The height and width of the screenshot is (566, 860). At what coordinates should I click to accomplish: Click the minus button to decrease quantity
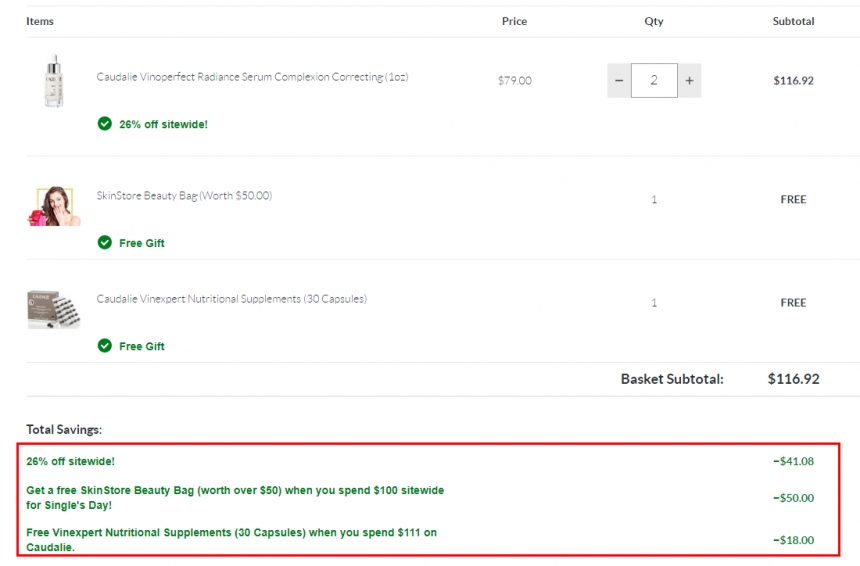619,81
